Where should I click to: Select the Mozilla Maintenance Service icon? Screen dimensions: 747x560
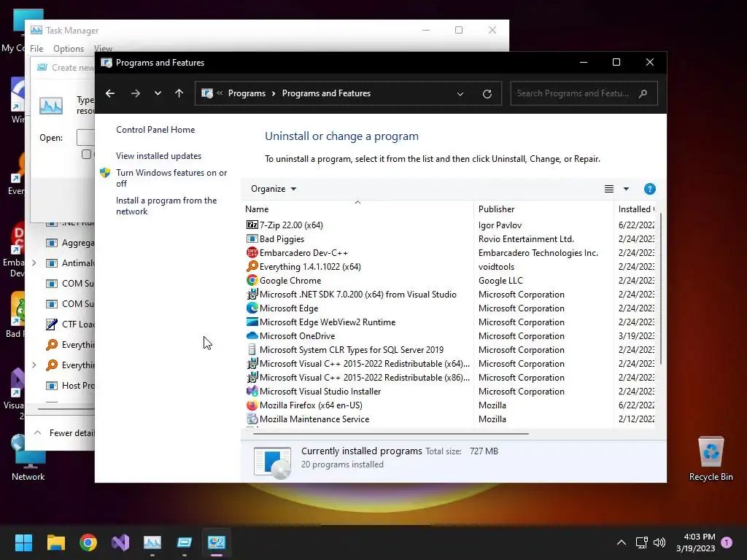[x=252, y=419]
